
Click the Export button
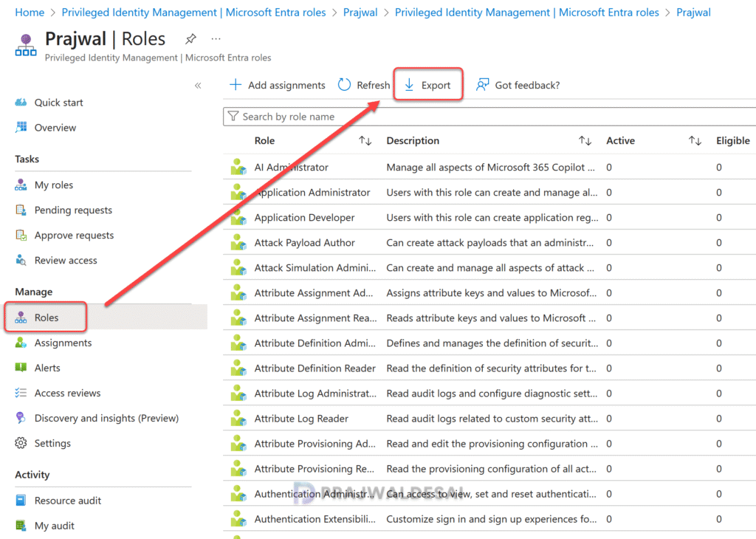tap(427, 85)
